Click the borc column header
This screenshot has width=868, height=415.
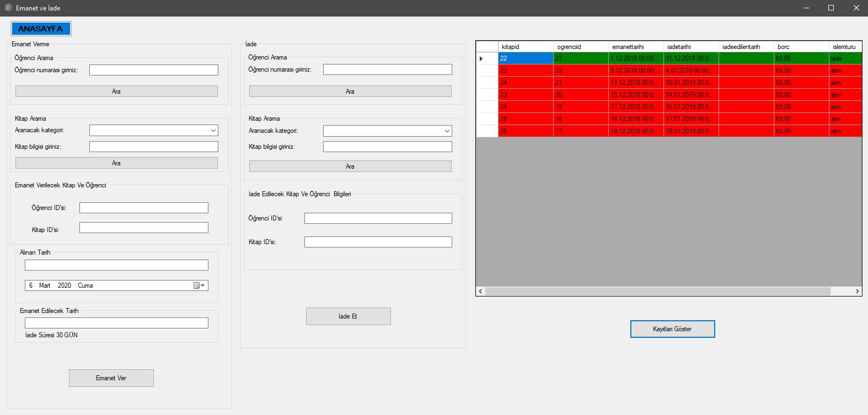(801, 47)
